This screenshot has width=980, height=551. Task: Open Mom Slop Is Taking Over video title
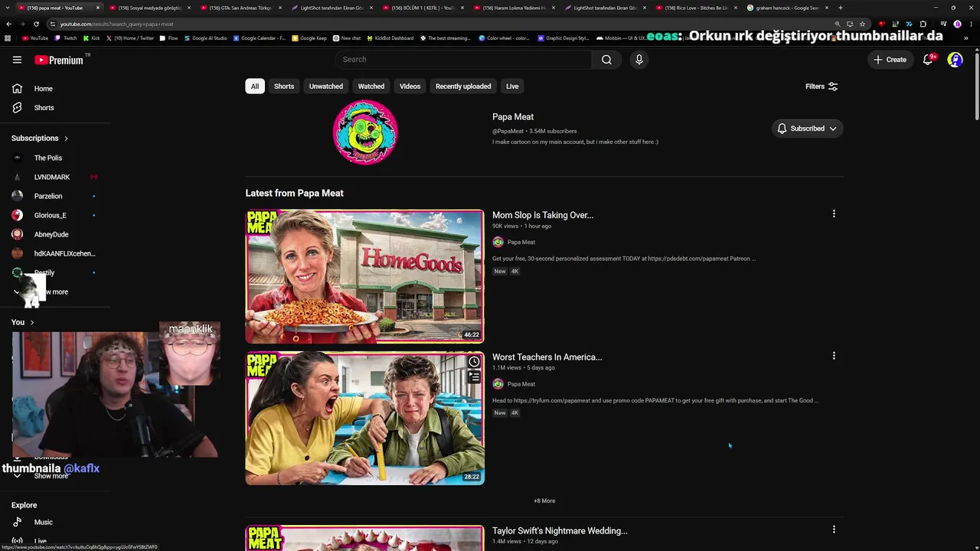pyautogui.click(x=543, y=215)
